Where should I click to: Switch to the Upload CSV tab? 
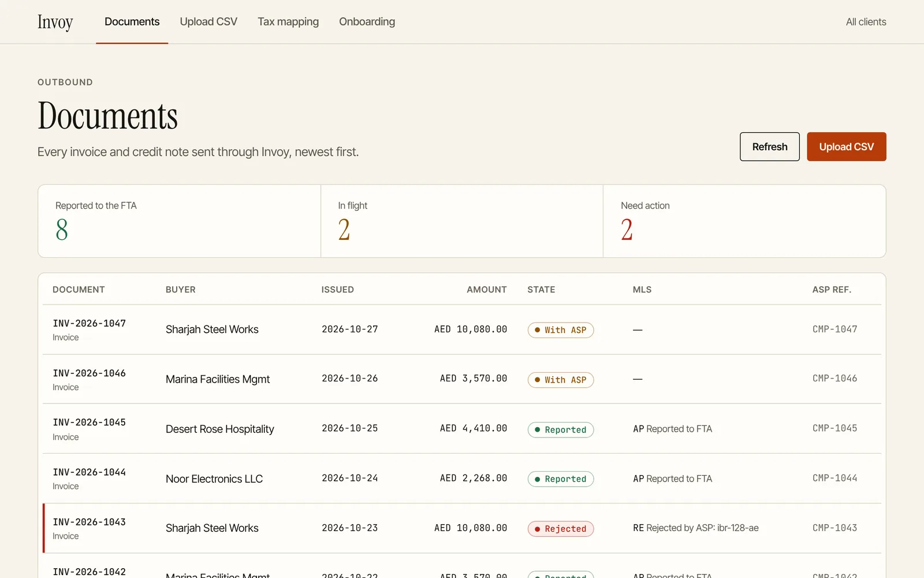[208, 22]
